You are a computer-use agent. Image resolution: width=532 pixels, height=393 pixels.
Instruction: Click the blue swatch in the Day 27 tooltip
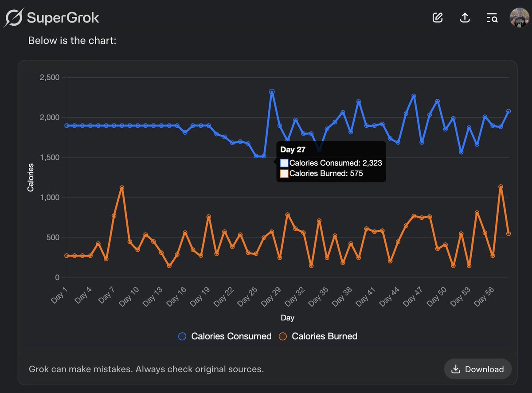(284, 163)
